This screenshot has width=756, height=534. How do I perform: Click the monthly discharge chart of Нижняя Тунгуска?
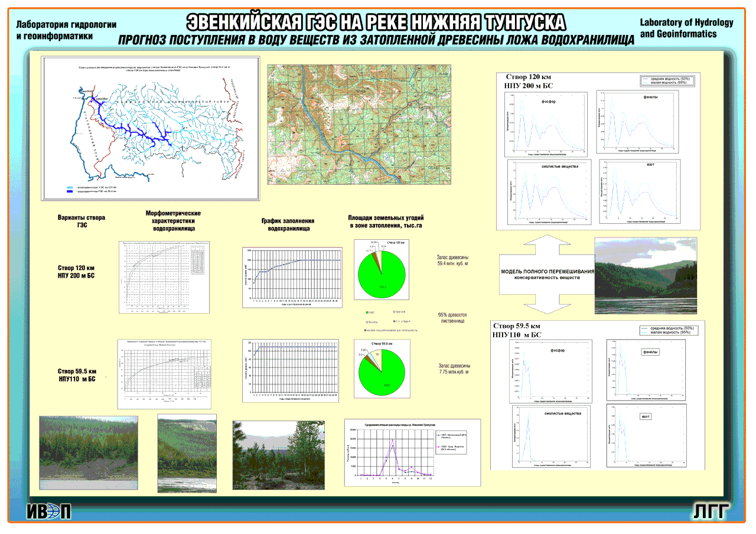412,452
